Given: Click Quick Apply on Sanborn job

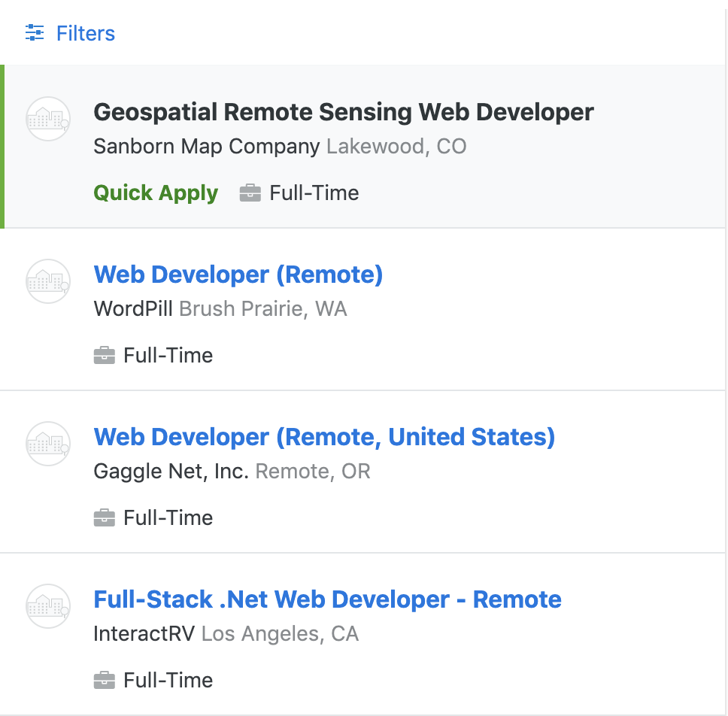Looking at the screenshot, I should 156,193.
